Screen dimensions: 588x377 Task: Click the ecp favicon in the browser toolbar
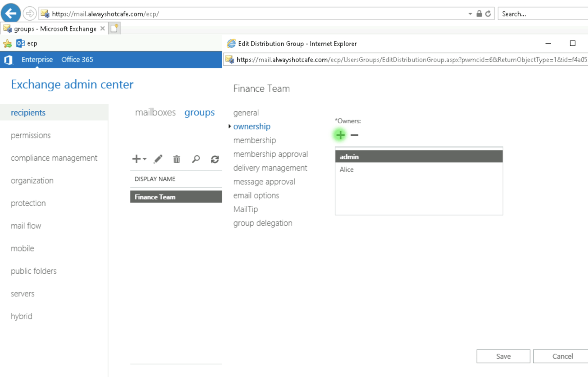pyautogui.click(x=20, y=43)
